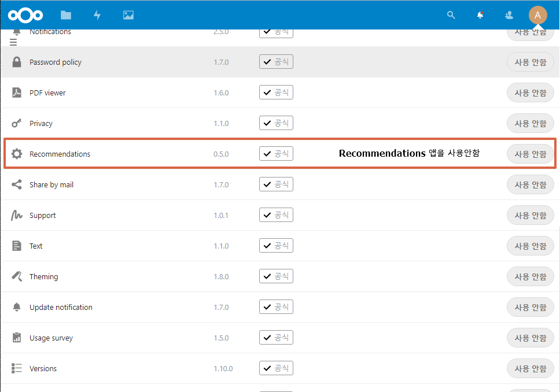The height and width of the screenshot is (392, 560).
Task: Open the Nextcloud logo home link
Action: 25,15
